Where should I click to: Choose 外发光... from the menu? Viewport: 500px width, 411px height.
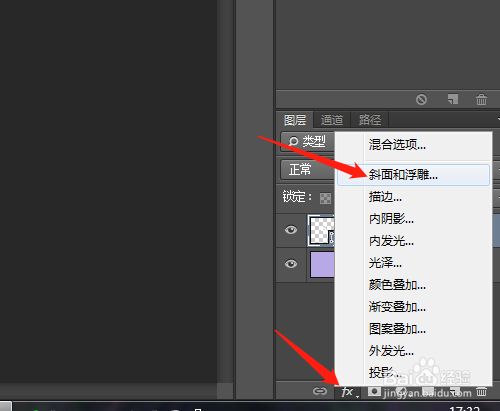(x=413, y=351)
